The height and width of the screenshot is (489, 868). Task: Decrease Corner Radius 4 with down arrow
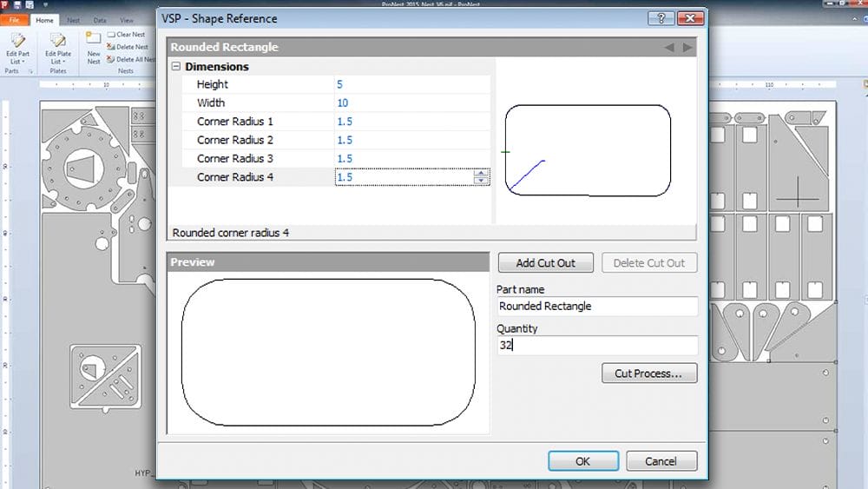point(481,181)
